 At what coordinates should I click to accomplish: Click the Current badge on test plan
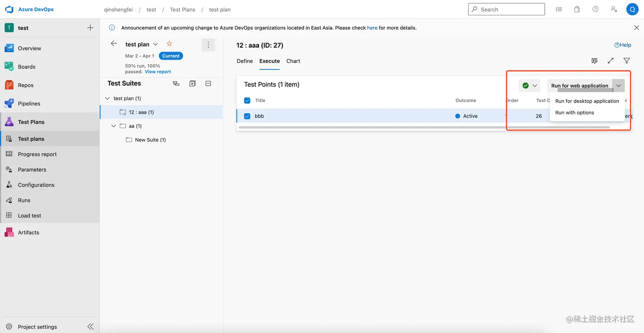(x=171, y=56)
